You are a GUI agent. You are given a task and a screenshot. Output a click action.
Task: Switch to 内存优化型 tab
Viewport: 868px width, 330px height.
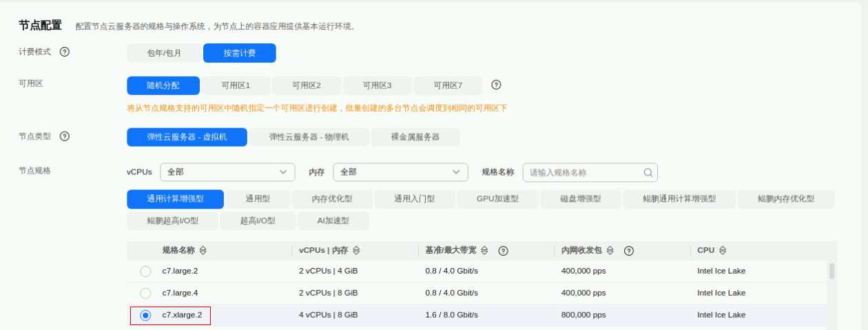click(x=332, y=199)
